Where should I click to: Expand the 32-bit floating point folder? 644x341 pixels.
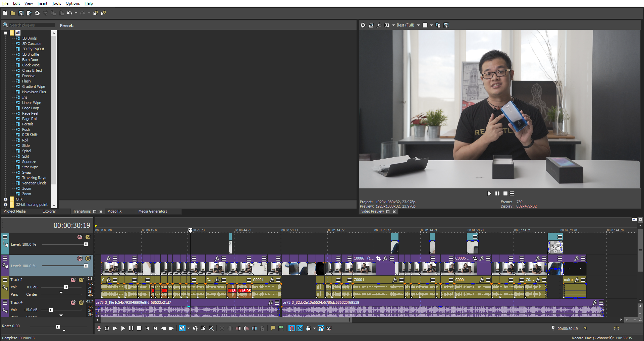pos(5,205)
